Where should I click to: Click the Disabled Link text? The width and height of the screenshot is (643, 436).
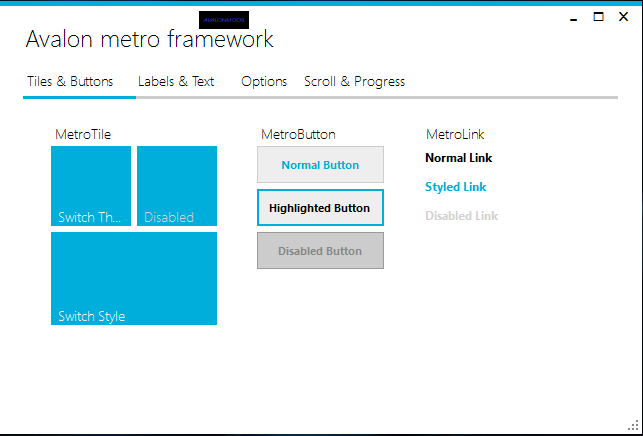(x=461, y=216)
